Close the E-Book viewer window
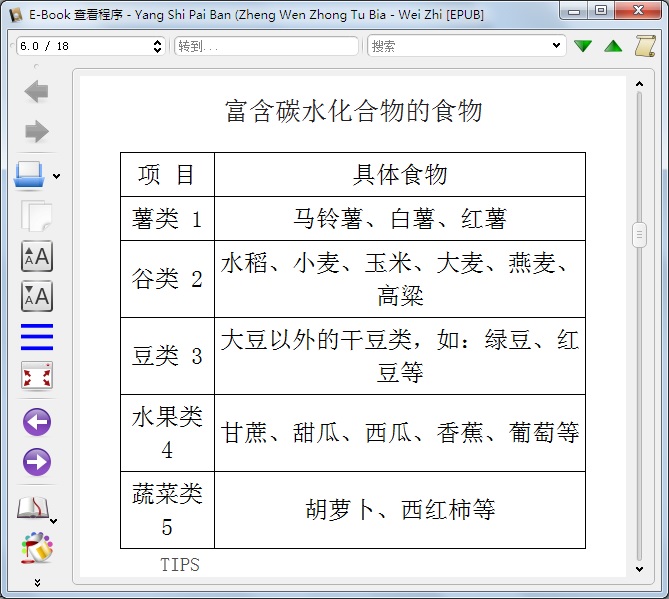Screen dimensions: 669x599 [638, 11]
